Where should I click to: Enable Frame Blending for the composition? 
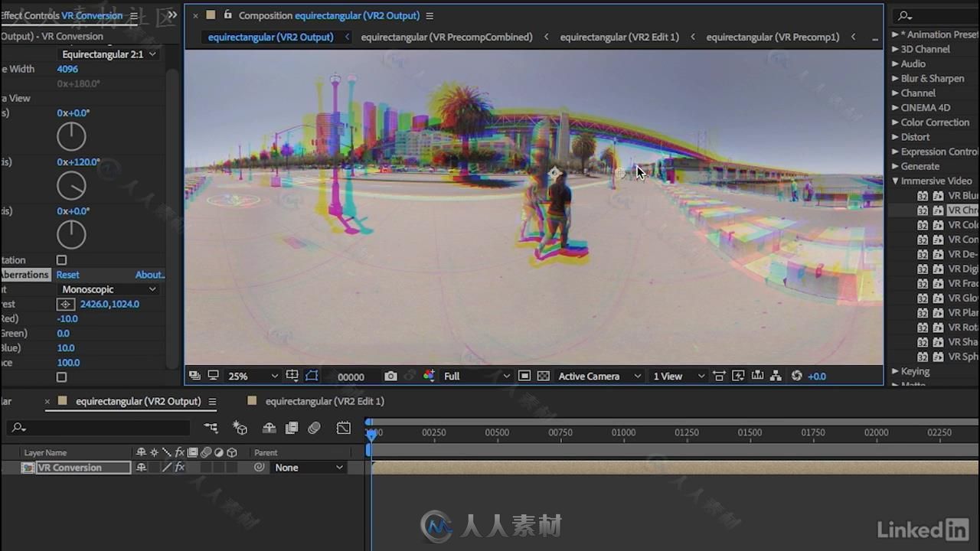tap(292, 428)
